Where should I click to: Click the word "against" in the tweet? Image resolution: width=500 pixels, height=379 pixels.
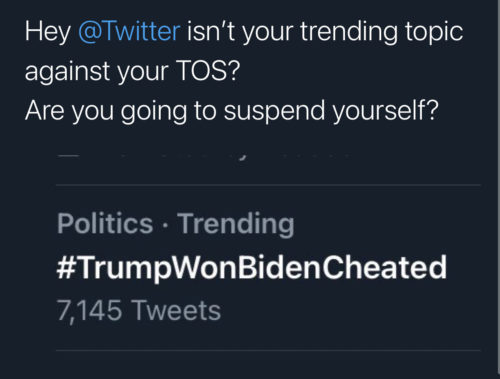67,72
